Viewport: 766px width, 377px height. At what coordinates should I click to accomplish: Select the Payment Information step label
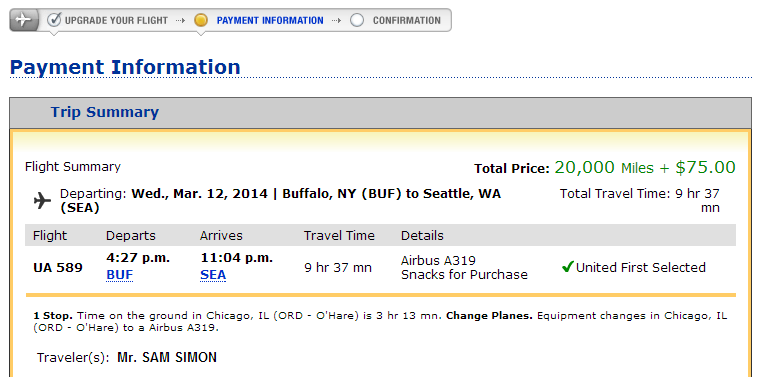pos(270,21)
